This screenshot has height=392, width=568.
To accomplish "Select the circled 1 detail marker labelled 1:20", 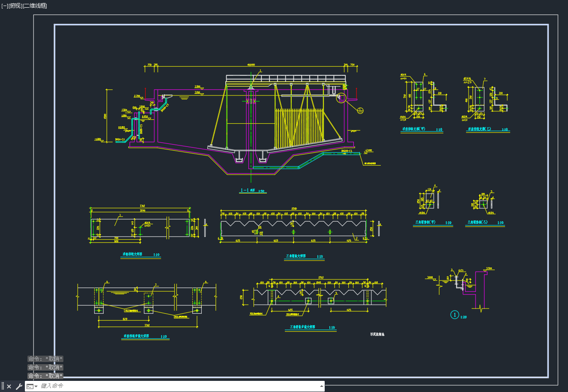I will 455,315.
